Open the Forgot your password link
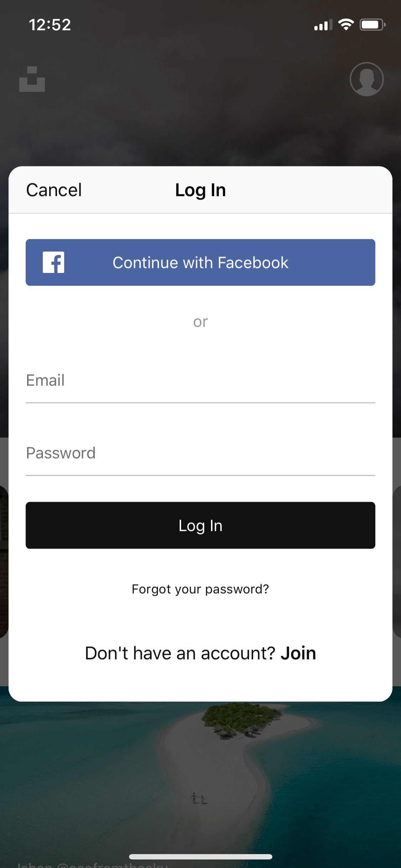This screenshot has width=401, height=868. pyautogui.click(x=200, y=589)
